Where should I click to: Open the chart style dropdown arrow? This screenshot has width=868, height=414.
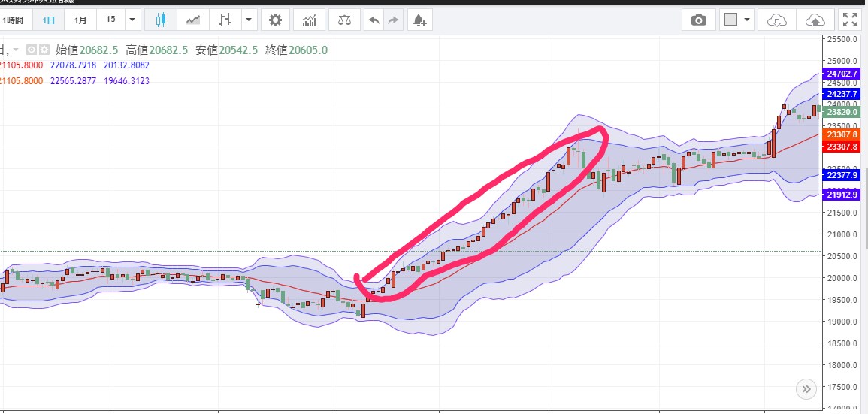tap(249, 20)
